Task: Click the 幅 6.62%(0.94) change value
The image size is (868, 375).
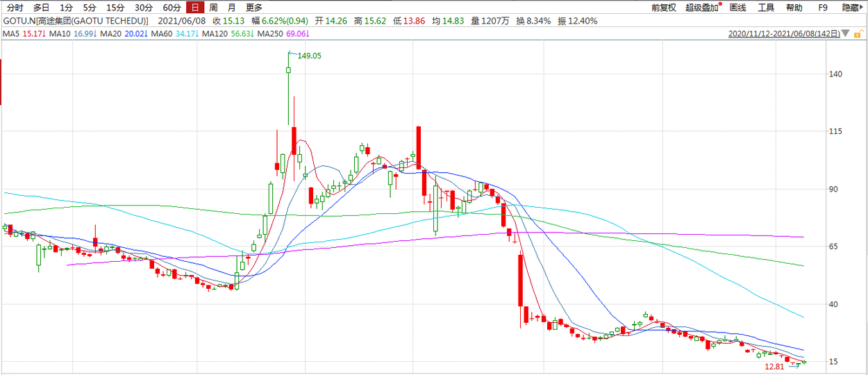Action: click(281, 21)
